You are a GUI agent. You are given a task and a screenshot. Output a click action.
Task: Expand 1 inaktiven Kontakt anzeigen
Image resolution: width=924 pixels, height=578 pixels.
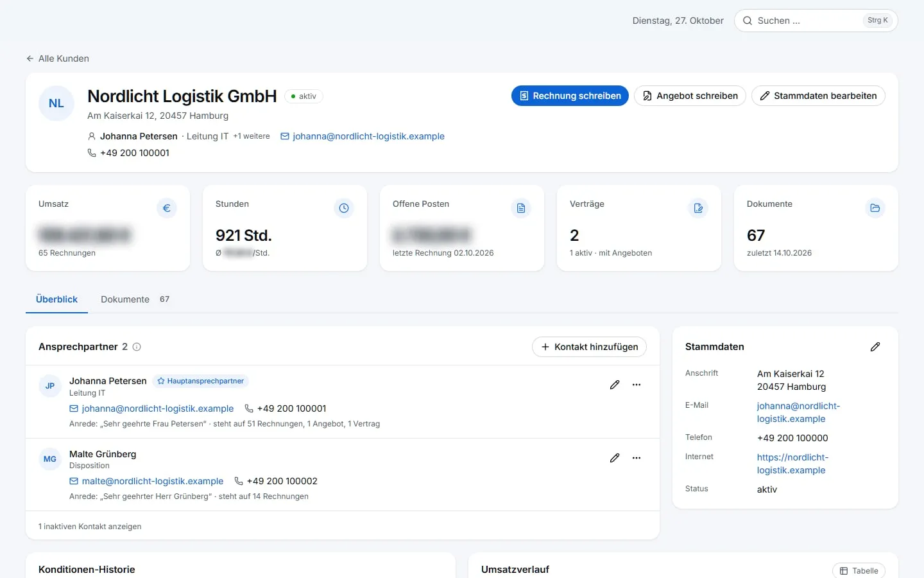[90, 527]
